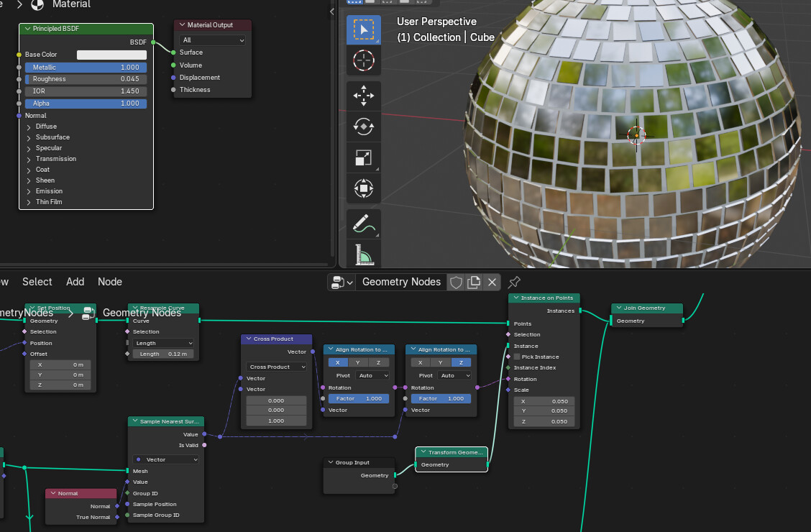The image size is (811, 532).
Task: Expand the Diffuse panel
Action: tap(29, 127)
